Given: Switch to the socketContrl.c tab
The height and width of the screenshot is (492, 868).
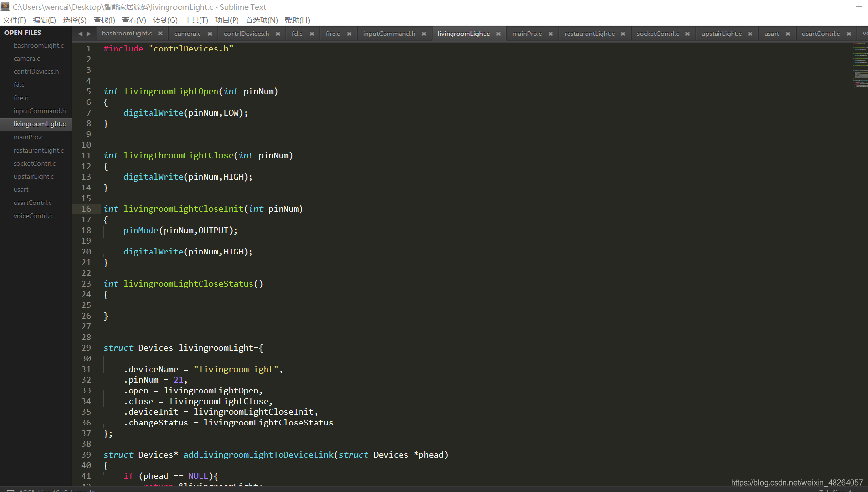Looking at the screenshot, I should 658,34.
